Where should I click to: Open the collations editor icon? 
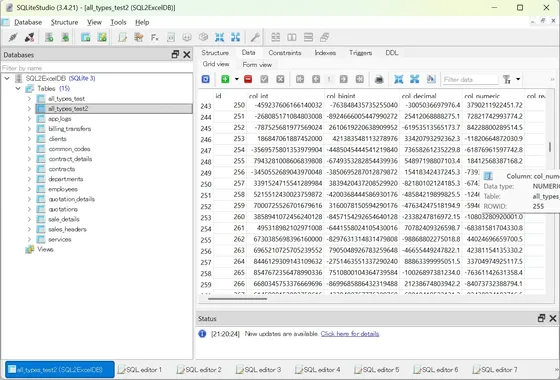coord(187,37)
